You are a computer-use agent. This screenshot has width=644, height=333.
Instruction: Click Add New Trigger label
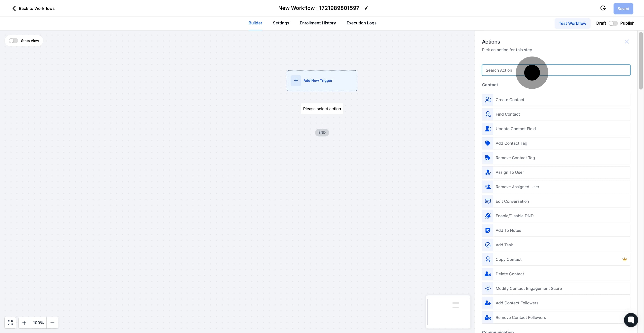click(x=318, y=81)
